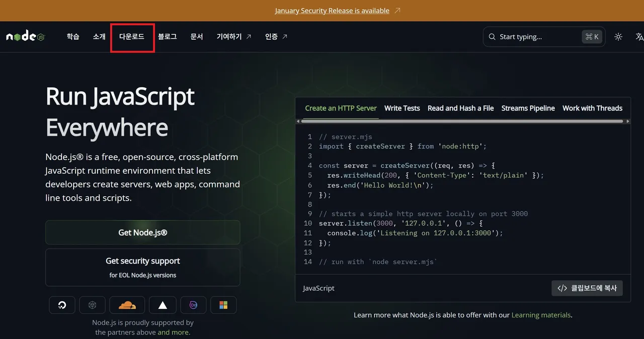This screenshot has height=339, width=644.
Task: Click the wireframe cube partner logo
Action: [92, 305]
